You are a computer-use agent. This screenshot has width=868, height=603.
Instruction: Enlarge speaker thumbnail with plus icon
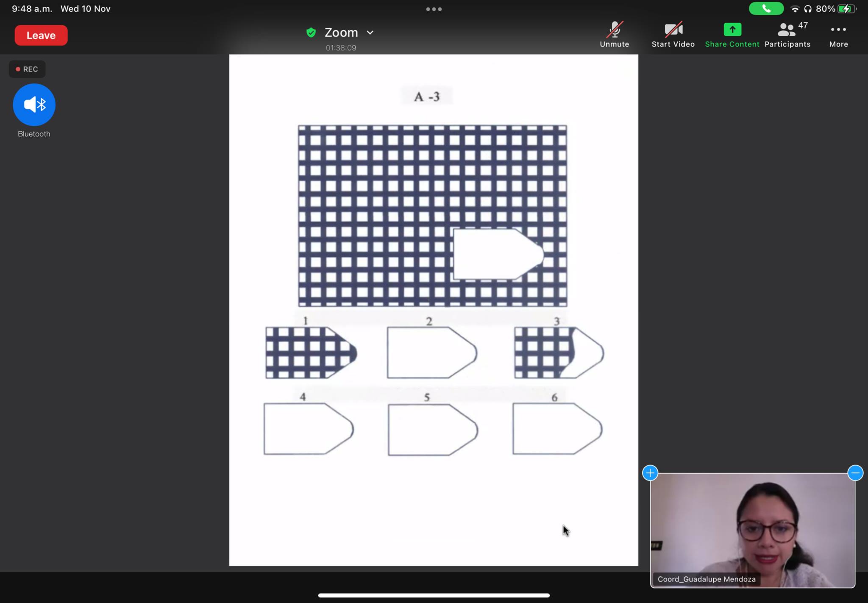click(650, 472)
